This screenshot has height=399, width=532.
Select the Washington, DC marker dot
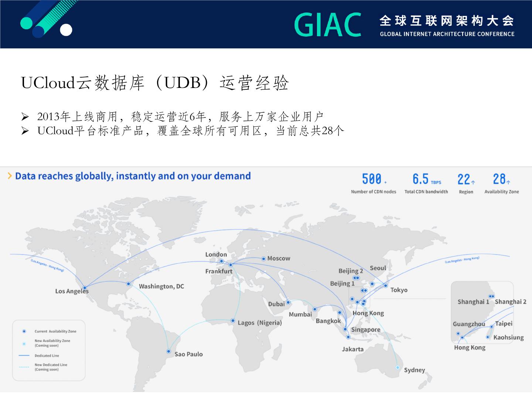click(128, 284)
